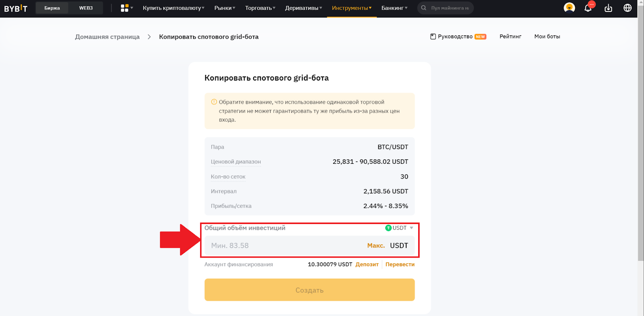The height and width of the screenshot is (316, 644).
Task: Open the apps grid menu icon
Action: click(125, 8)
